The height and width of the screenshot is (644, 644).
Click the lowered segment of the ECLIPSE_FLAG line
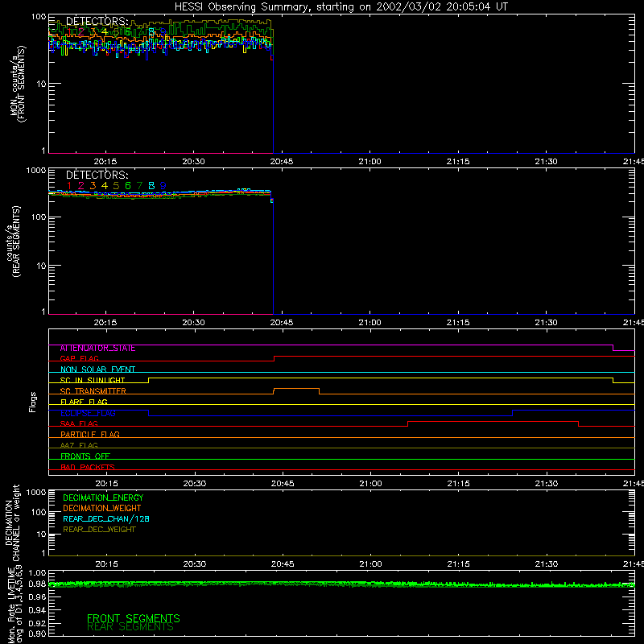click(330, 416)
